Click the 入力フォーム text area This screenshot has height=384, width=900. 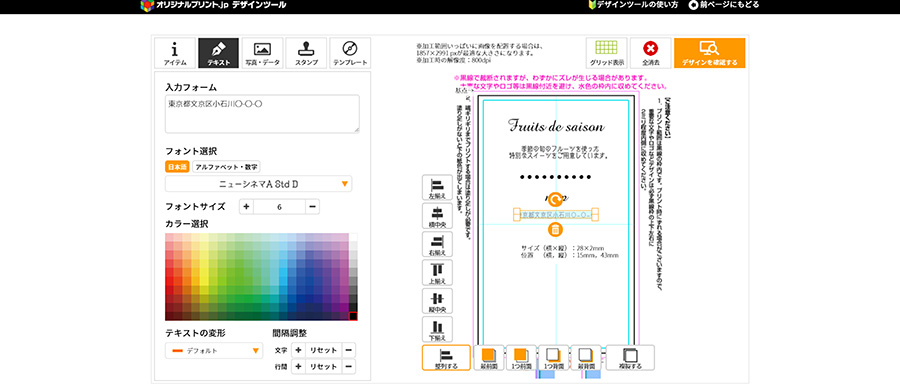[262, 114]
